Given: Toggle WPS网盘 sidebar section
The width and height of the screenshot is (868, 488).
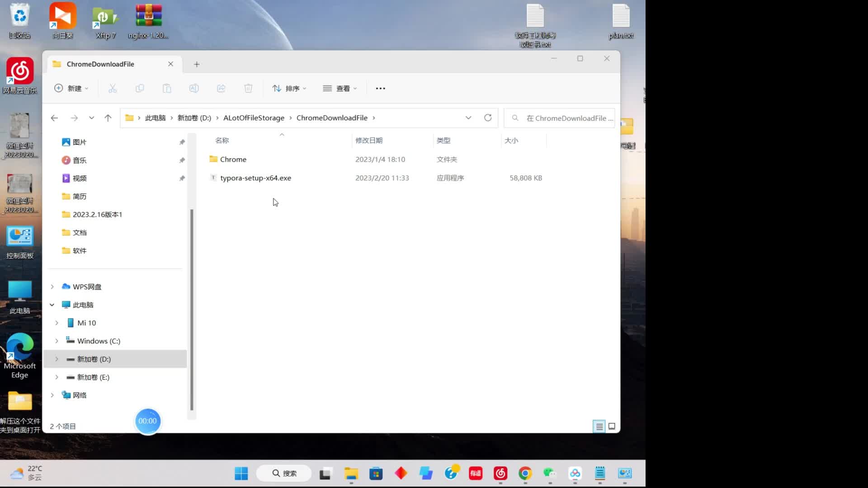Looking at the screenshot, I should [x=52, y=286].
